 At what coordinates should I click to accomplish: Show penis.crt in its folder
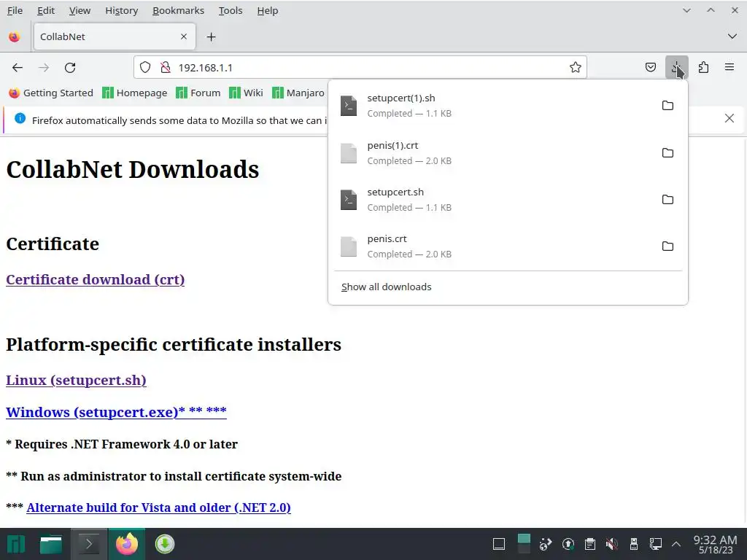pos(667,246)
